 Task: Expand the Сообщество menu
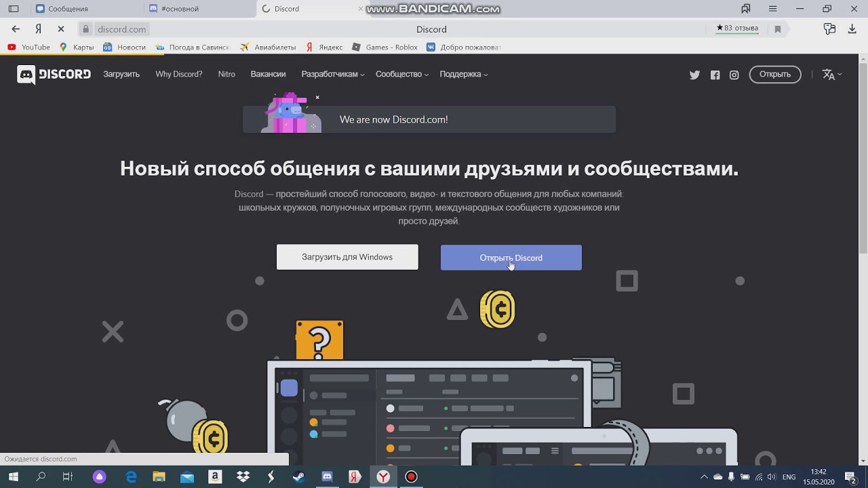tap(402, 75)
